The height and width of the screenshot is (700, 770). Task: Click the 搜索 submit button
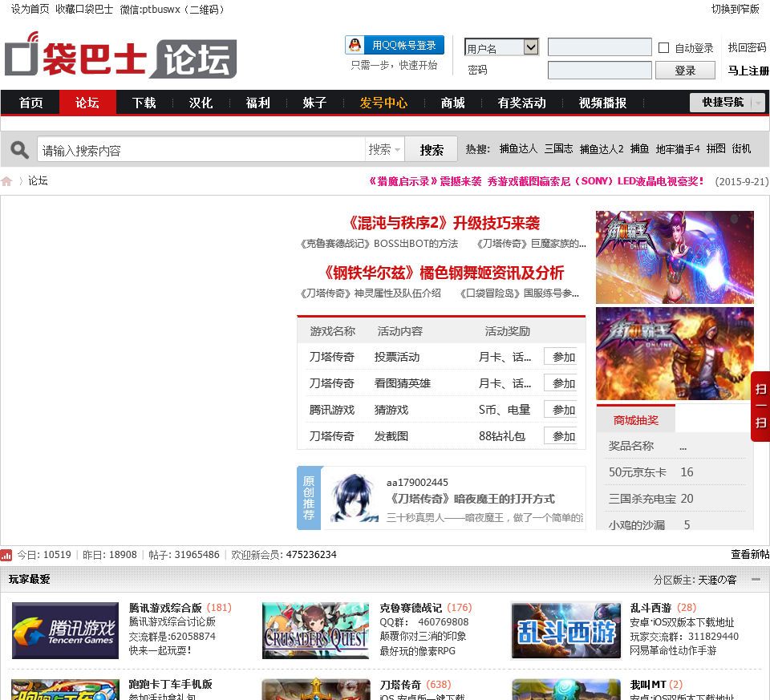click(432, 150)
